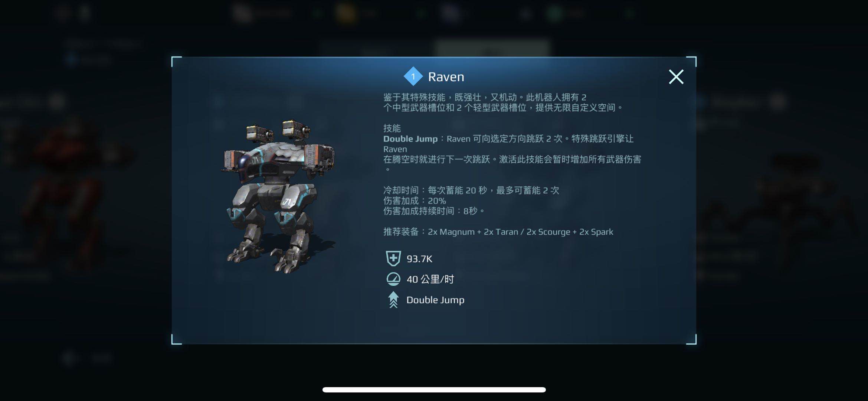The width and height of the screenshot is (868, 401).
Task: Tap the iOS home indicator bar
Action: (434, 389)
